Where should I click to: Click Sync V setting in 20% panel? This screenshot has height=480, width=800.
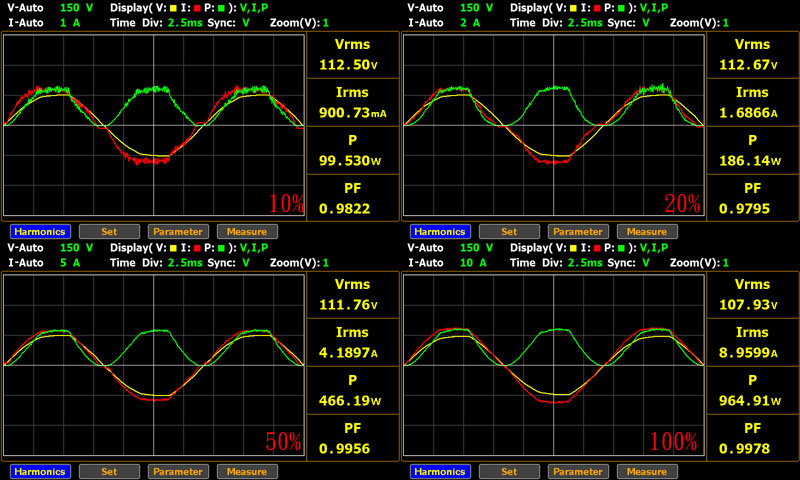coord(646,23)
